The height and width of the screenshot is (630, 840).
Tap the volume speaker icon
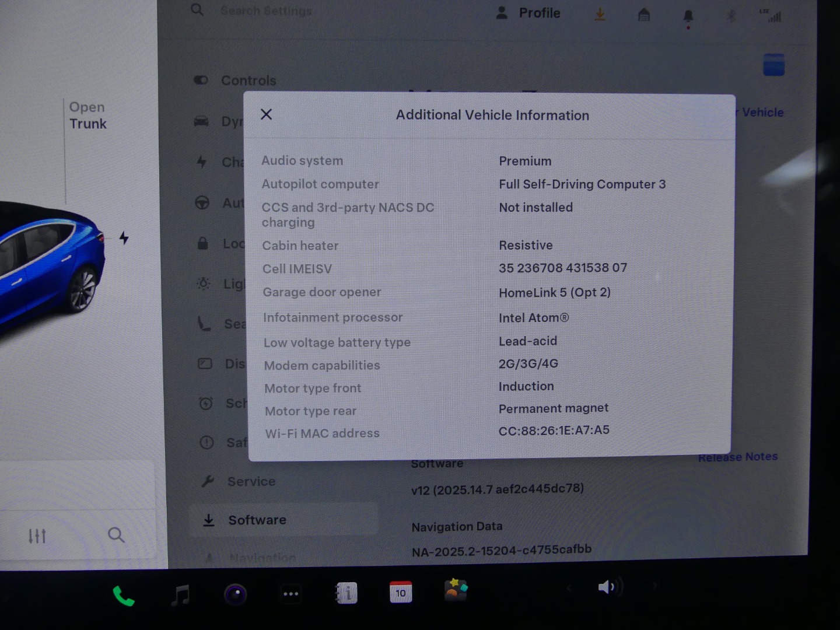608,587
